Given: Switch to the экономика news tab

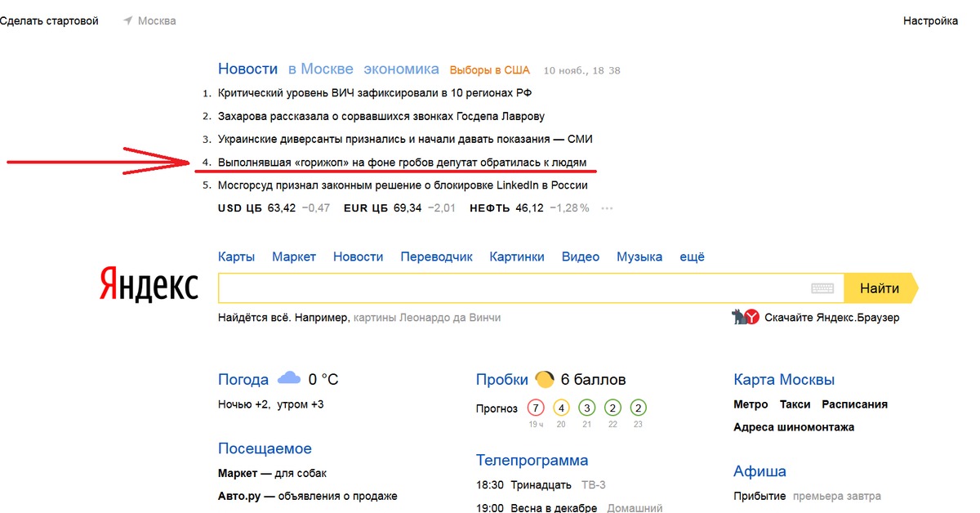Looking at the screenshot, I should [401, 69].
